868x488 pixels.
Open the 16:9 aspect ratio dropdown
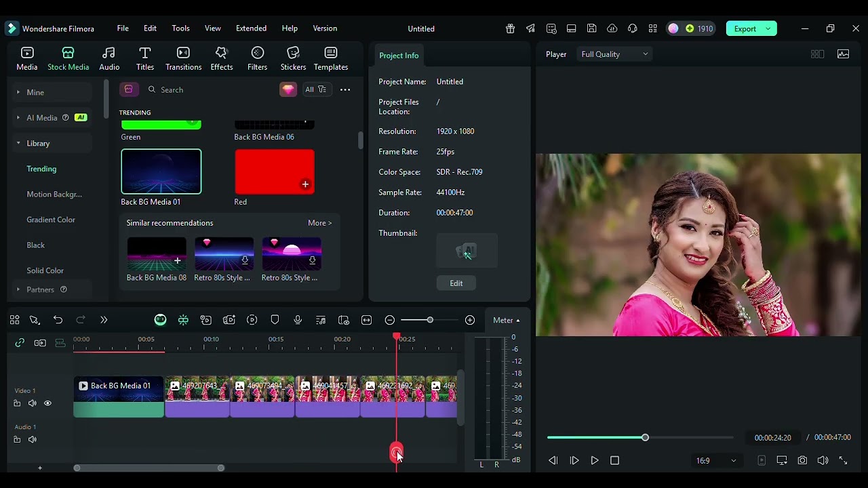coord(716,461)
